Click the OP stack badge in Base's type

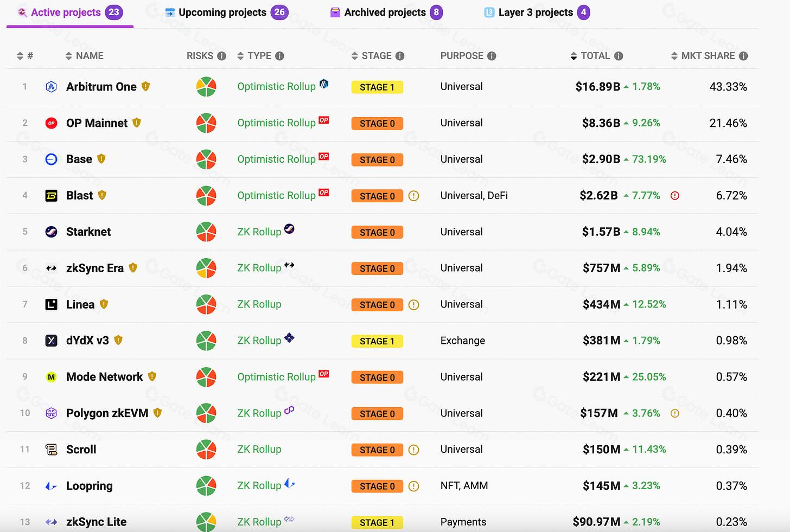click(x=324, y=156)
